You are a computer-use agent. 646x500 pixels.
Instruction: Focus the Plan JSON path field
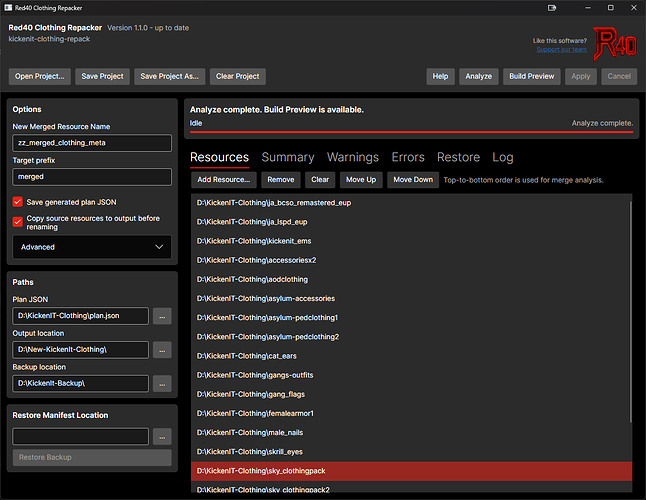point(80,316)
